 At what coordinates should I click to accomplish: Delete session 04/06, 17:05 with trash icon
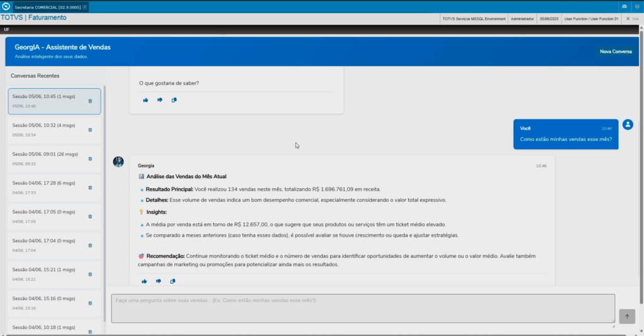coord(91,216)
